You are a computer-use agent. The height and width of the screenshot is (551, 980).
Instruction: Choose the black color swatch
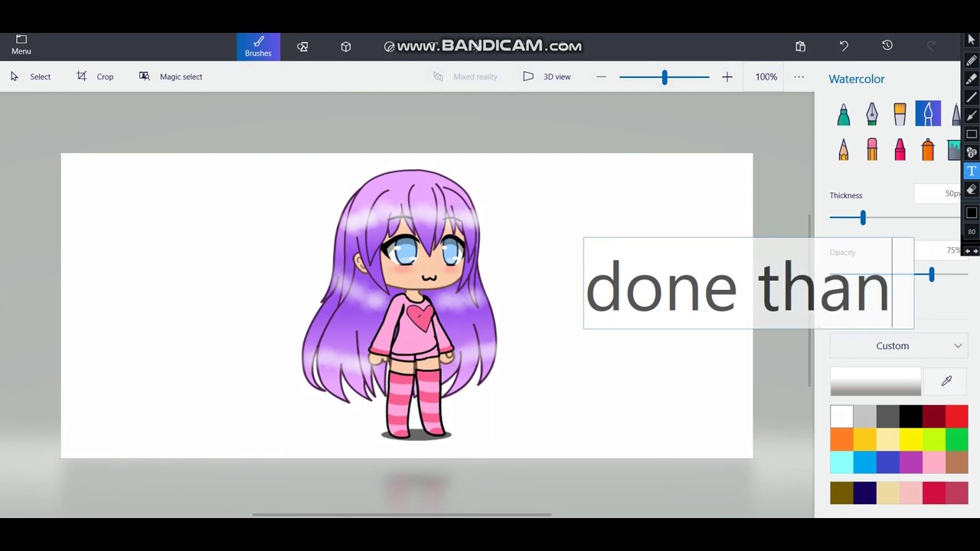(910, 416)
